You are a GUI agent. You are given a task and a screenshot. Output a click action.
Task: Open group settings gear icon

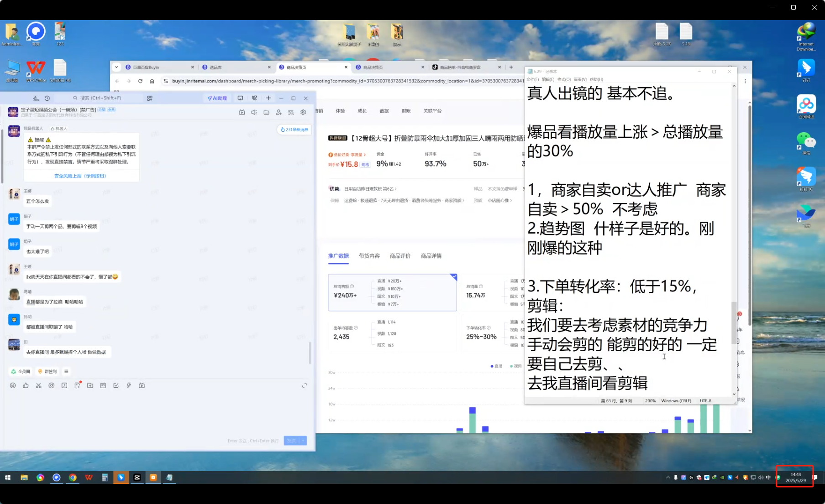(x=303, y=112)
